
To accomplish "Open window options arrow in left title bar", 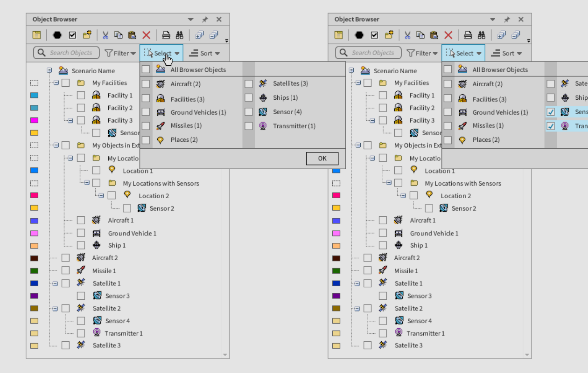I will tap(191, 20).
